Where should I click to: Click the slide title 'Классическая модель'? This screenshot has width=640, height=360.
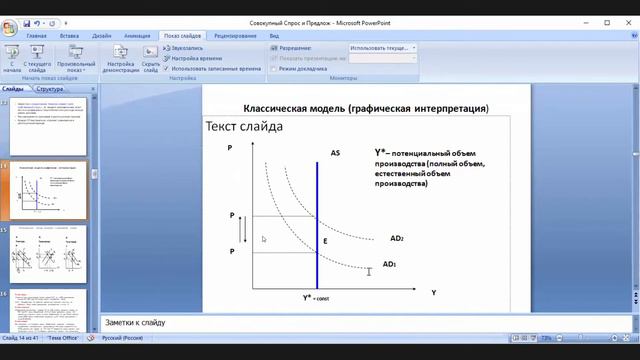(366, 109)
